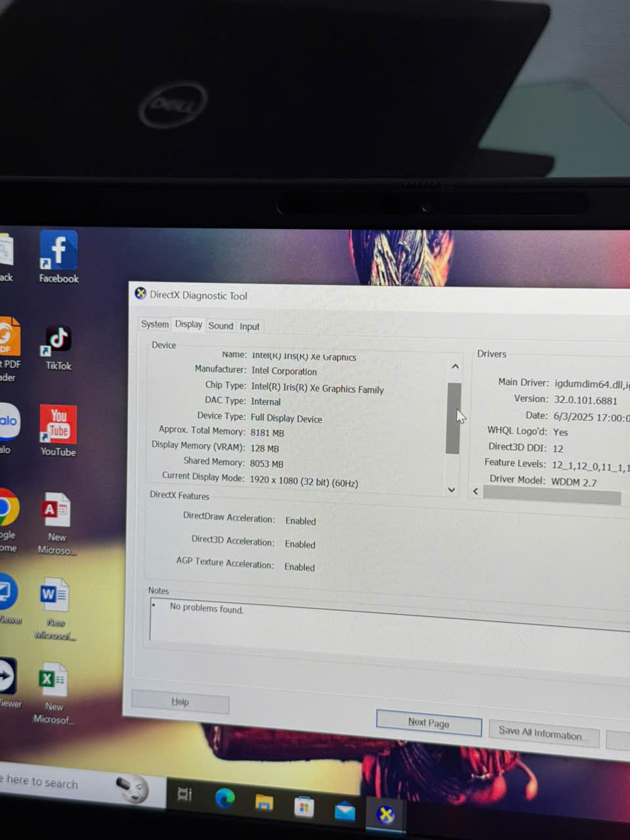
Task: Open Microsoft Edge from the taskbar
Action: coord(224,798)
